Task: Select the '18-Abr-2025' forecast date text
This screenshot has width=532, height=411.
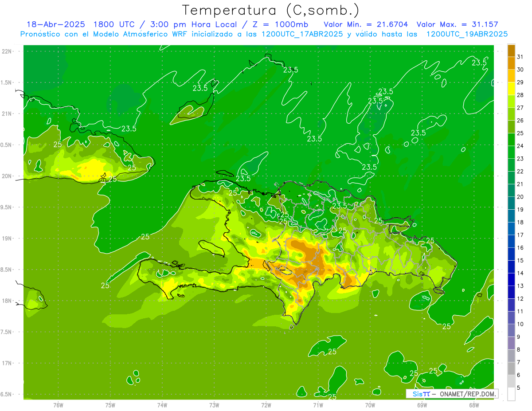Action: click(55, 24)
